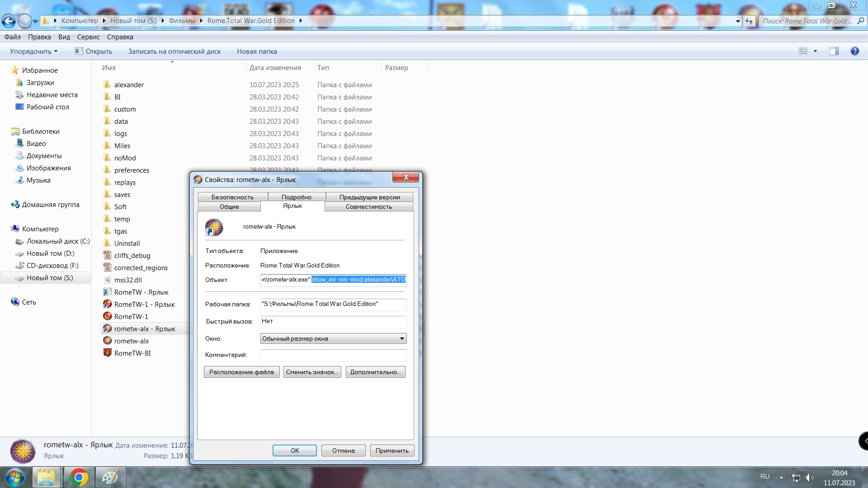The image size is (868, 488).
Task: Refresh the folder address bar
Action: [x=749, y=21]
